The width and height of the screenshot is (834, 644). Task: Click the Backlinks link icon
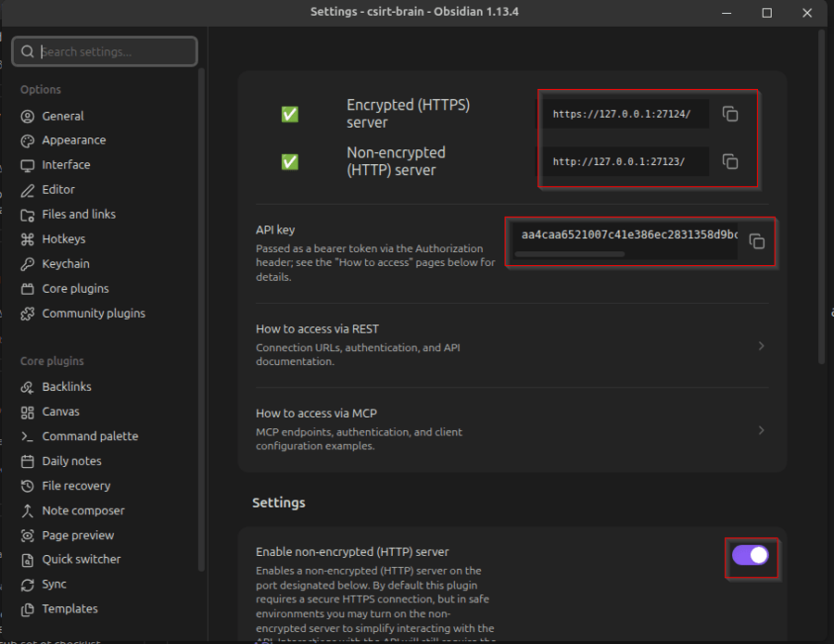(x=28, y=387)
